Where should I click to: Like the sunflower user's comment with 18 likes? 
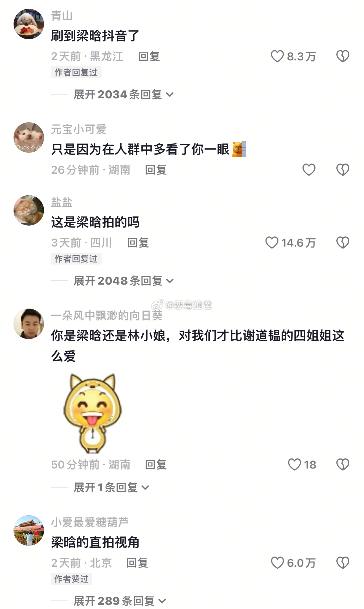pyautogui.click(x=295, y=464)
